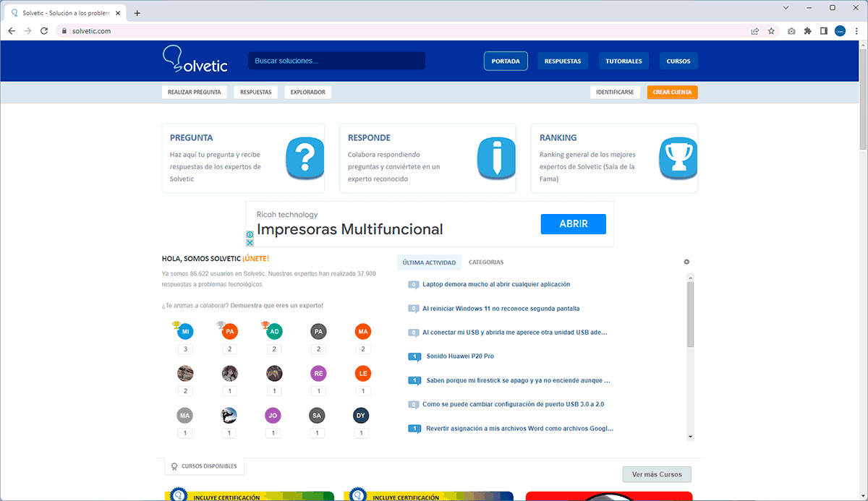The image size is (868, 501).
Task: Toggle the browser side panel icon
Action: coord(824,31)
